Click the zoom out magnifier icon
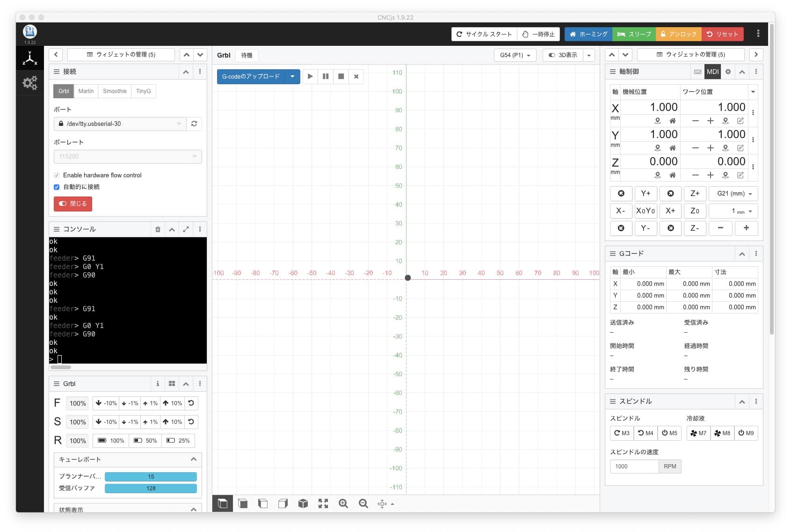The height and width of the screenshot is (532, 791). tap(363, 503)
